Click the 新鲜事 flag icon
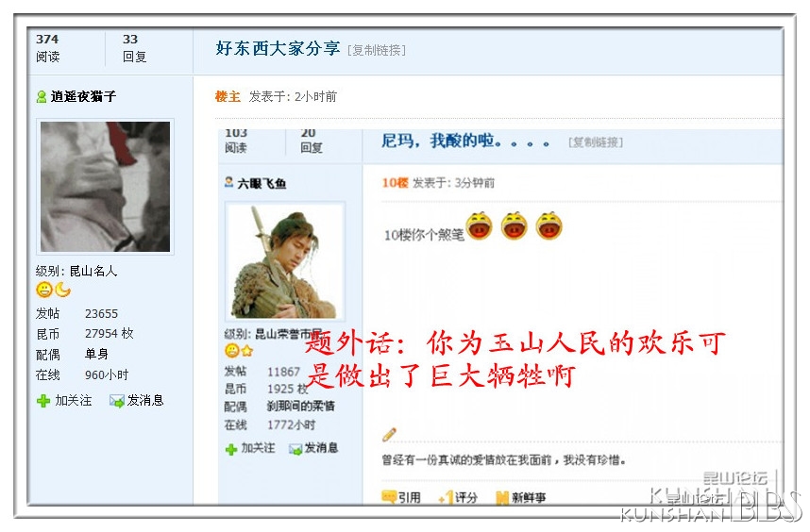Image resolution: width=810 pixels, height=532 pixels. coord(502,497)
